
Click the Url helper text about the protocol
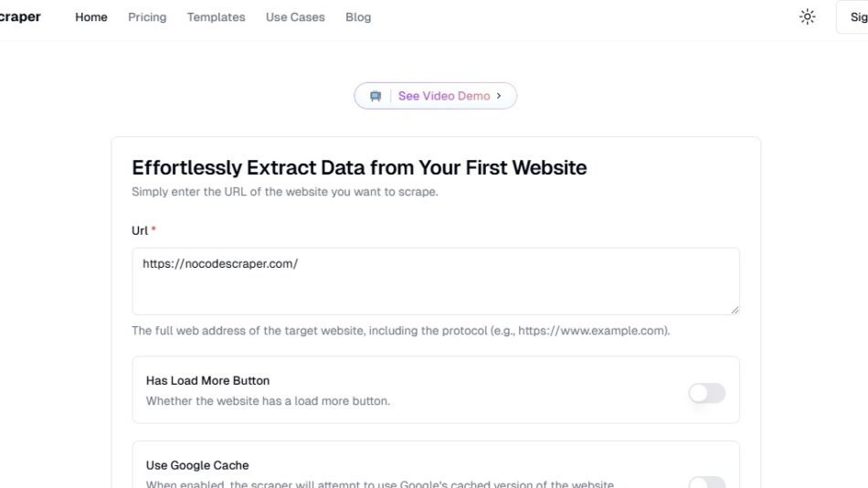(400, 331)
